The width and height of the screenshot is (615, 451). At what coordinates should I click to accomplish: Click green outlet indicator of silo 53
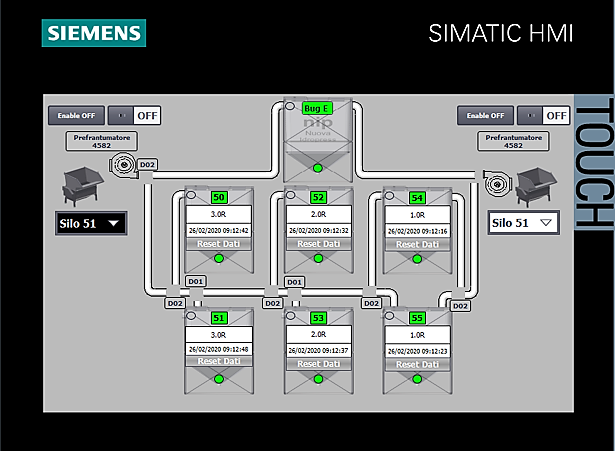318,379
